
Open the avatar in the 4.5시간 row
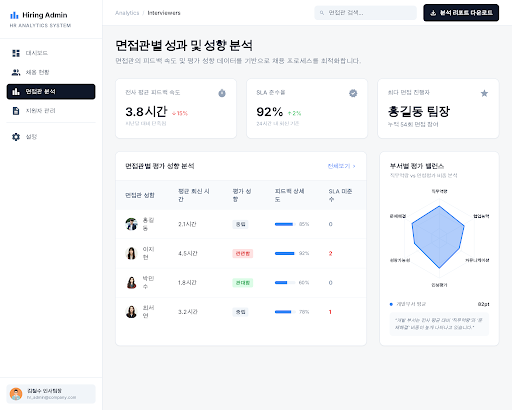coord(131,253)
